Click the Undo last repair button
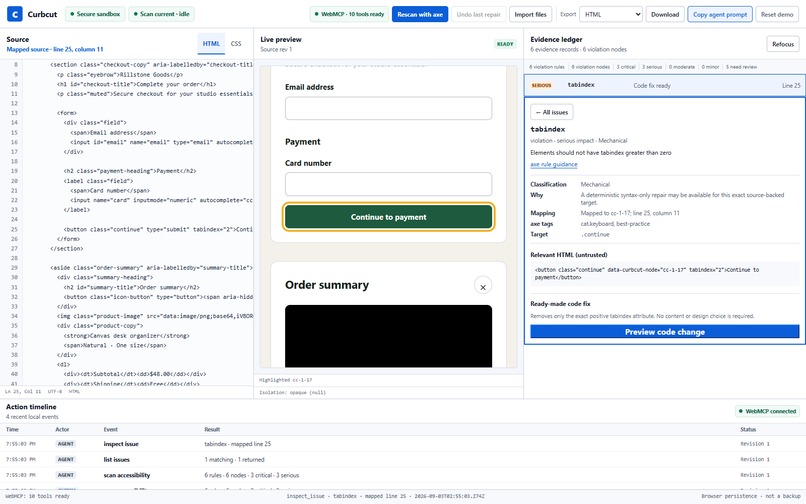The width and height of the screenshot is (806, 504). tap(479, 14)
